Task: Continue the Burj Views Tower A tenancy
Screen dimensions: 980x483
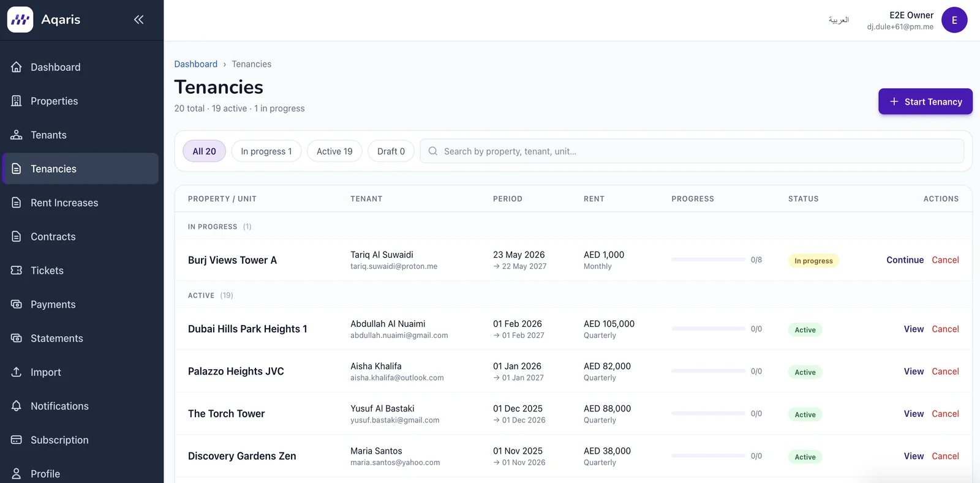Action: tap(905, 260)
